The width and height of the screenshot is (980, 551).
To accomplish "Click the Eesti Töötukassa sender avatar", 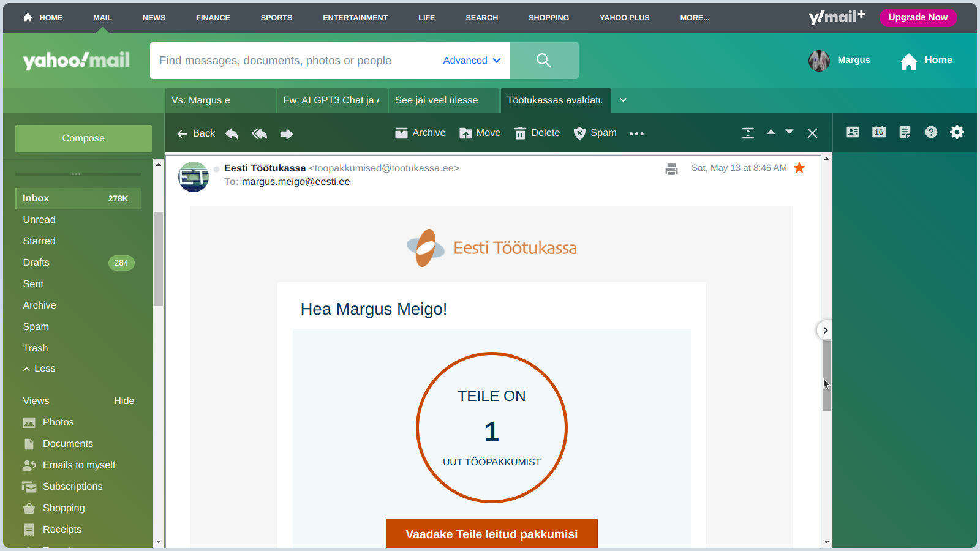I will [x=194, y=177].
